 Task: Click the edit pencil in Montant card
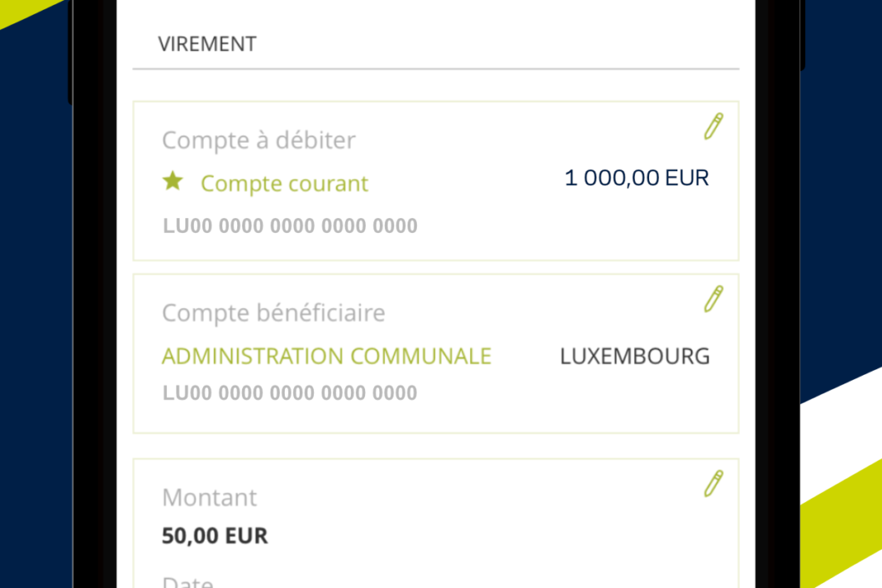coord(713,484)
